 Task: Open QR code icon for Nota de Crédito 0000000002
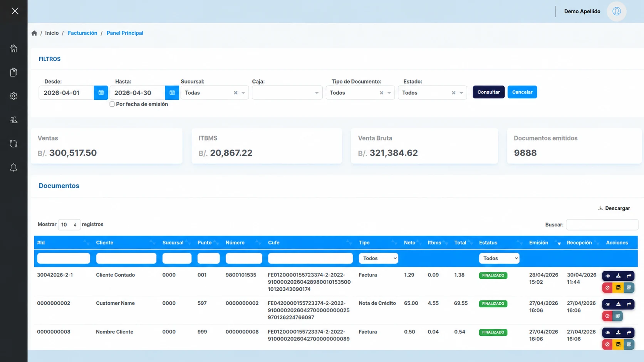(618, 316)
